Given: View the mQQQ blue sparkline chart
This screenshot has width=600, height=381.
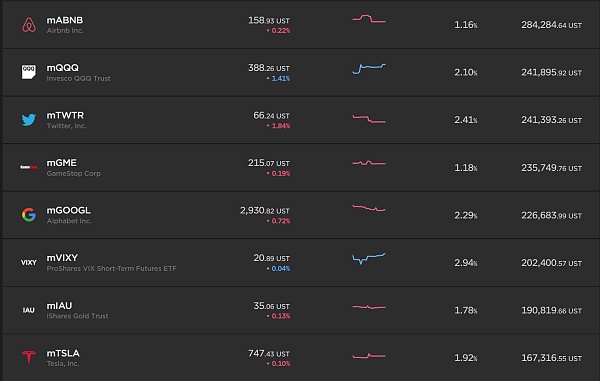Looking at the screenshot, I should (369, 69).
